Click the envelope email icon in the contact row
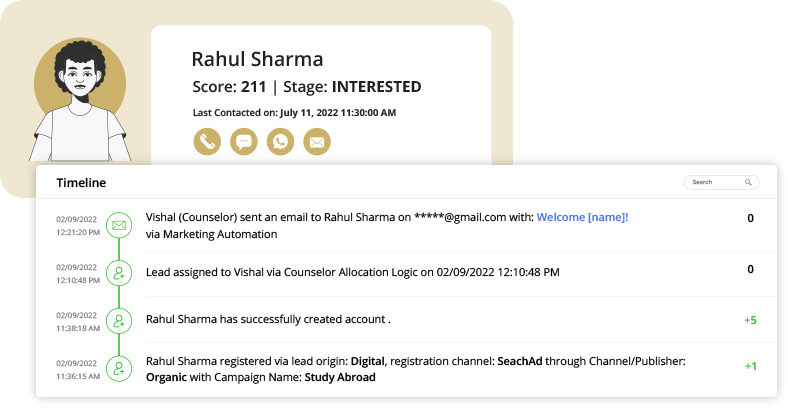 [x=317, y=142]
